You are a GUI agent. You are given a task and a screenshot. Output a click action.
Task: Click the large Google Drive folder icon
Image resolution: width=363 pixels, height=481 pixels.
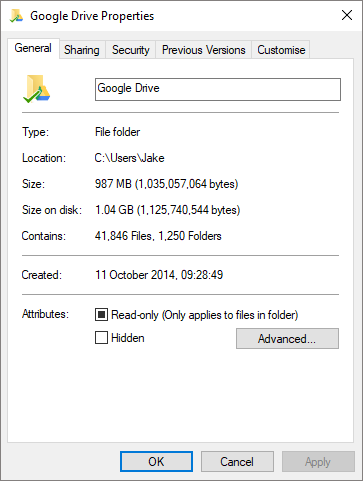coord(36,89)
